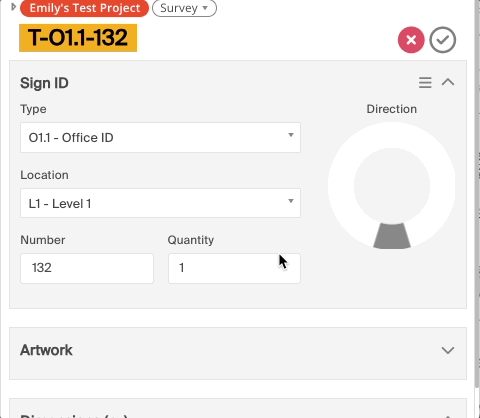Screen dimensions: 480x418
Task: Open the Sign ID hamburger menu
Action: tap(425, 83)
